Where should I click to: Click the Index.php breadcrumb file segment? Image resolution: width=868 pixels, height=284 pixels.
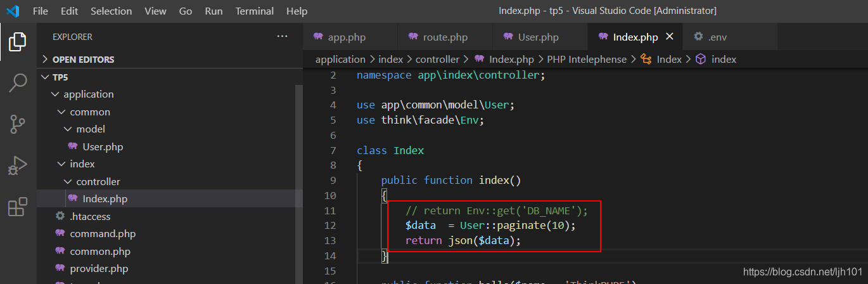pyautogui.click(x=512, y=59)
